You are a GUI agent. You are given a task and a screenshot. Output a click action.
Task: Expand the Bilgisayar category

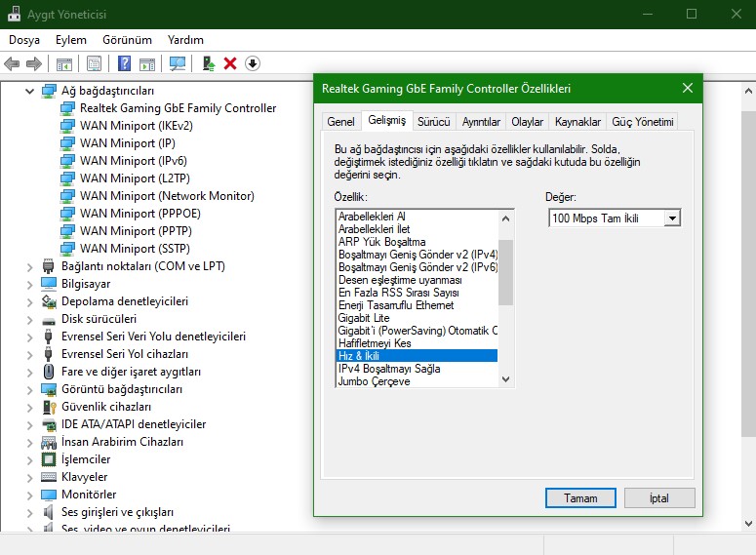(30, 284)
